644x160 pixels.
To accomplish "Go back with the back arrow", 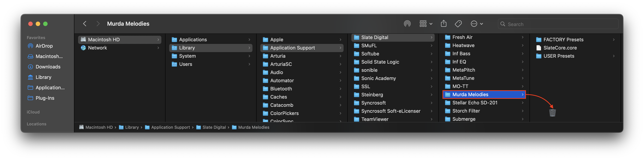I will tap(85, 24).
